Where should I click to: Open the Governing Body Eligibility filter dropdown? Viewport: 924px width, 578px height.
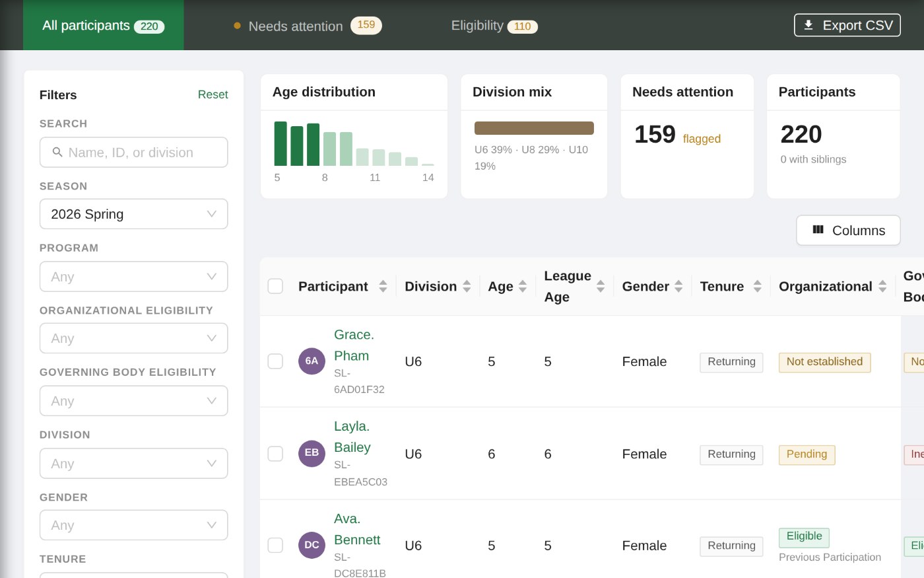[x=134, y=401]
